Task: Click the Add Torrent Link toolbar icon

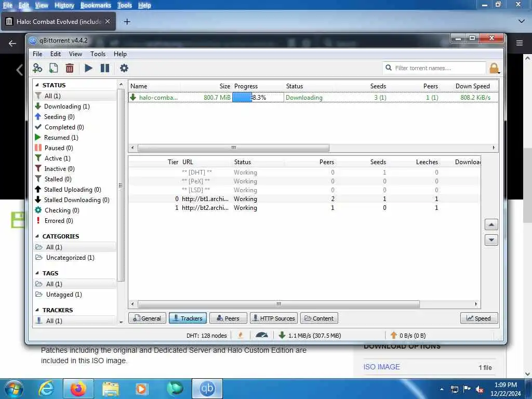Action: coord(37,68)
